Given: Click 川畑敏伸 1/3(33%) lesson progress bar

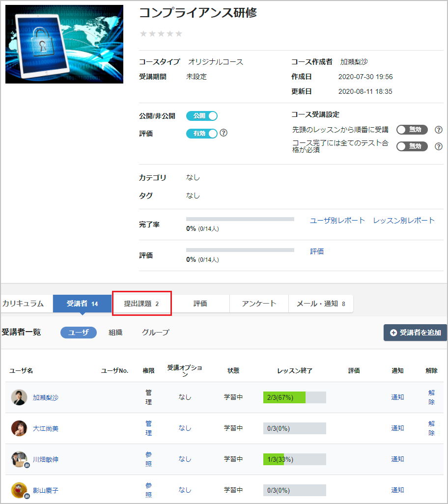Looking at the screenshot, I should coord(295,459).
